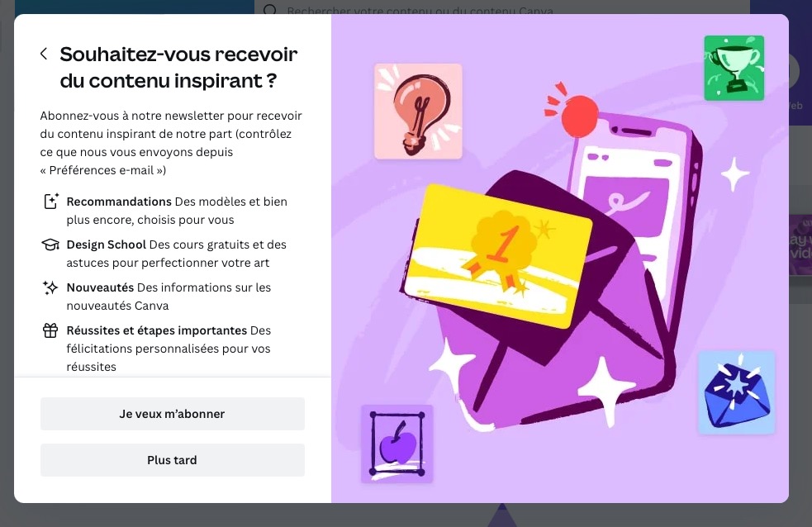Image resolution: width=812 pixels, height=527 pixels.
Task: Click the Recommandations sparkle document icon
Action: click(x=50, y=202)
